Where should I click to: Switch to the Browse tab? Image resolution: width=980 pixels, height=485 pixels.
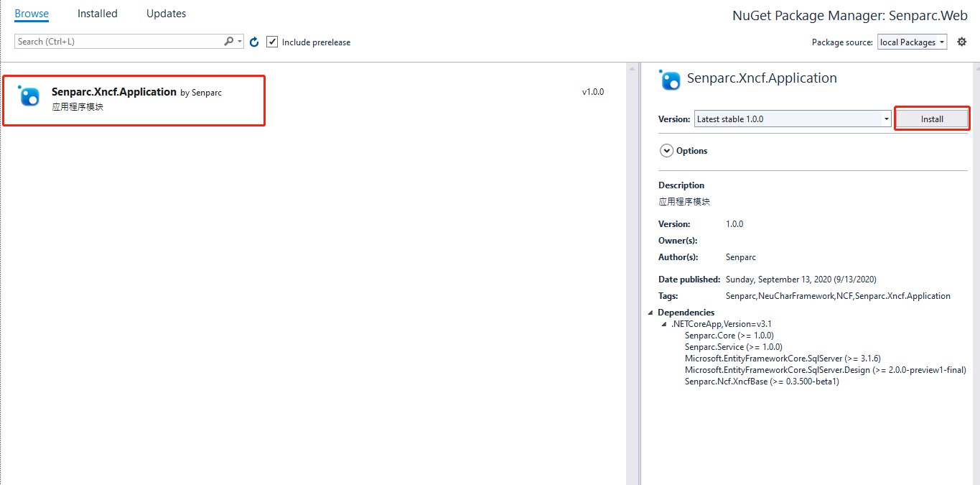[32, 14]
